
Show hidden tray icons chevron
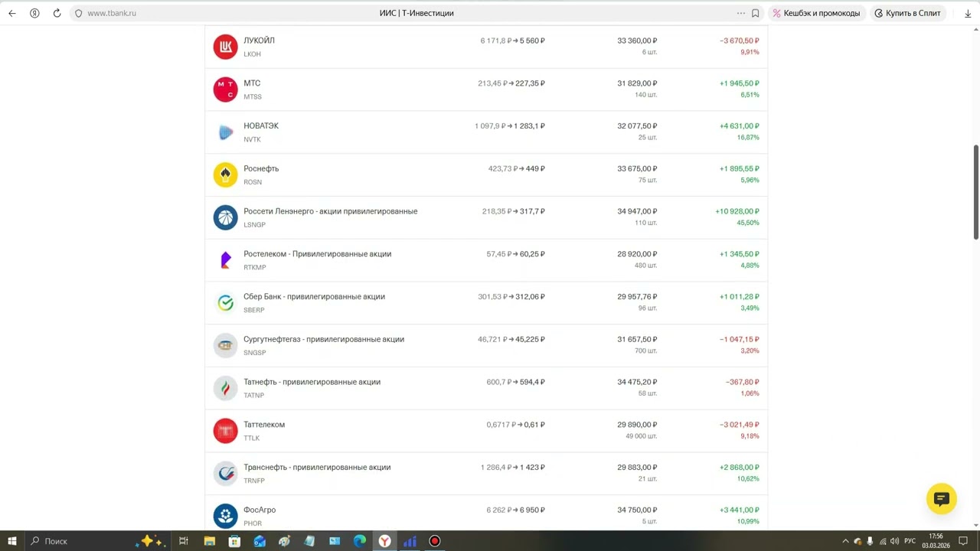pyautogui.click(x=845, y=541)
